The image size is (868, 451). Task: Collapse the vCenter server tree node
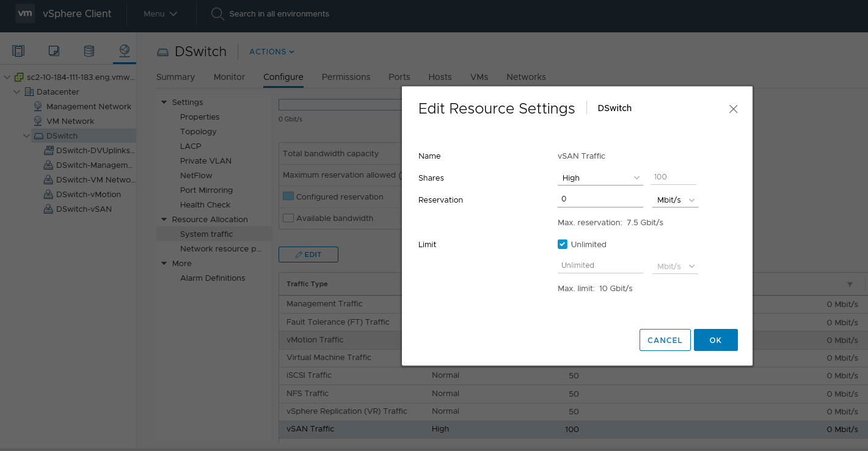click(7, 77)
